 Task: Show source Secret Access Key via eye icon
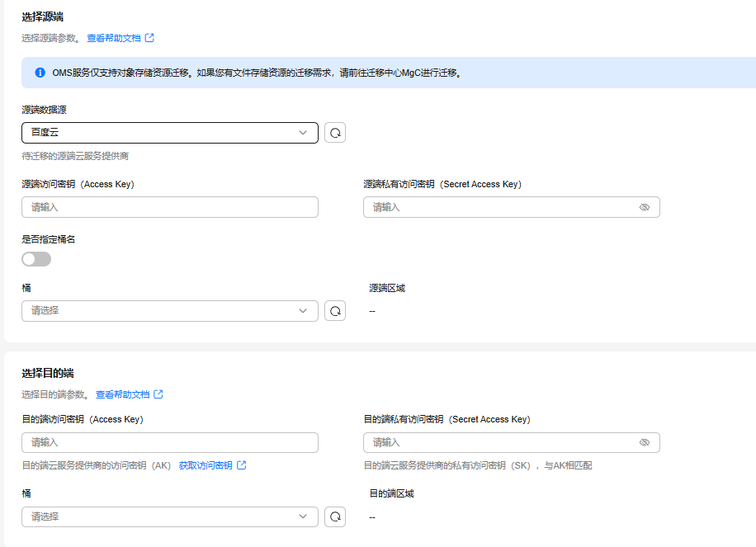[x=644, y=207]
